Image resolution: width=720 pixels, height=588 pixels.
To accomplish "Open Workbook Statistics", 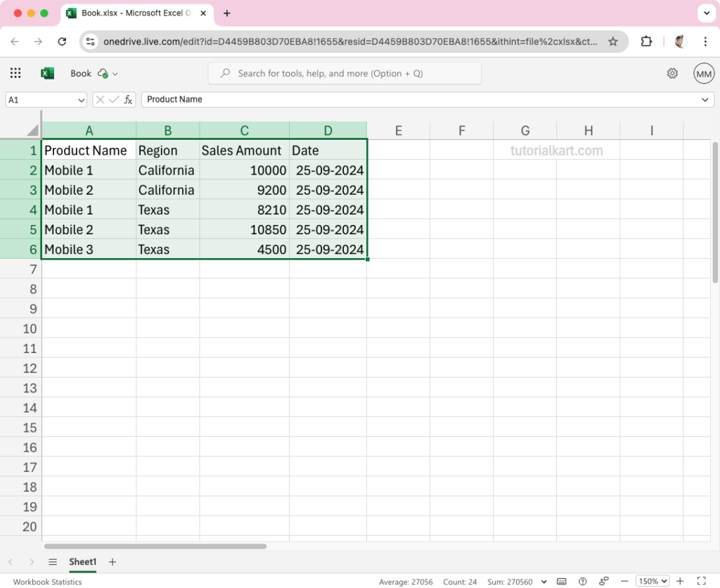I will pos(46,582).
